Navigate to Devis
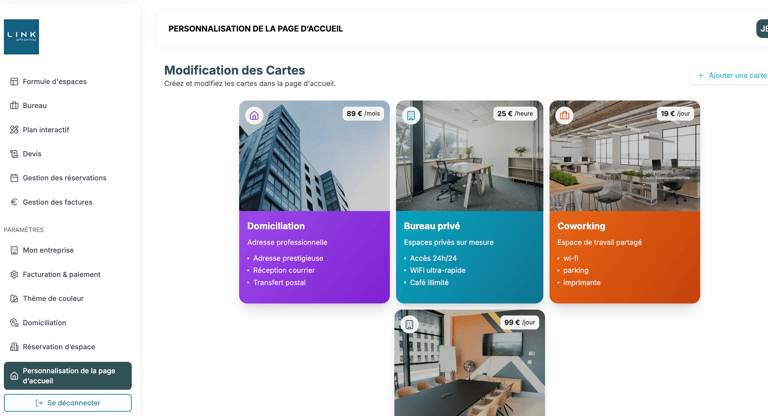The height and width of the screenshot is (416, 768). 32,154
